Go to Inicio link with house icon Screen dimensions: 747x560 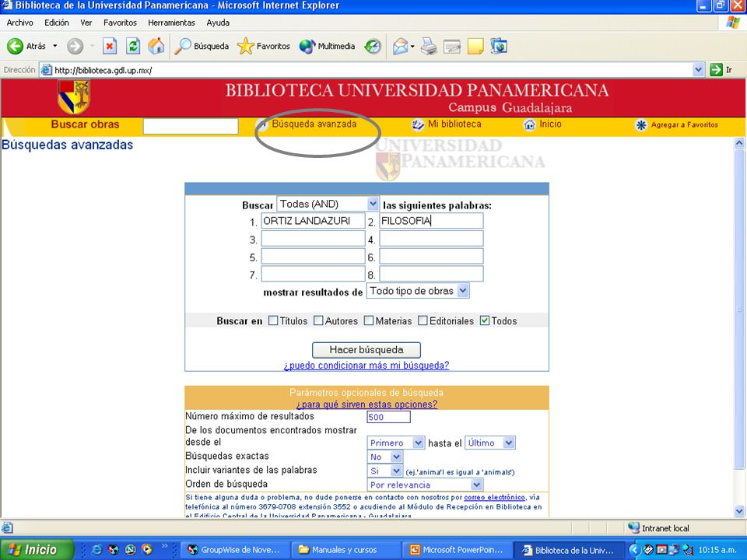(542, 124)
